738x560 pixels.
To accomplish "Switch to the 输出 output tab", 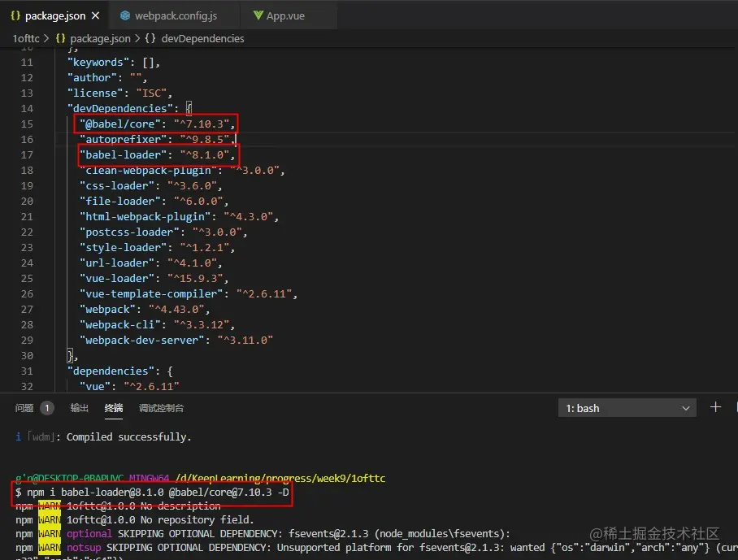I will pyautogui.click(x=79, y=408).
